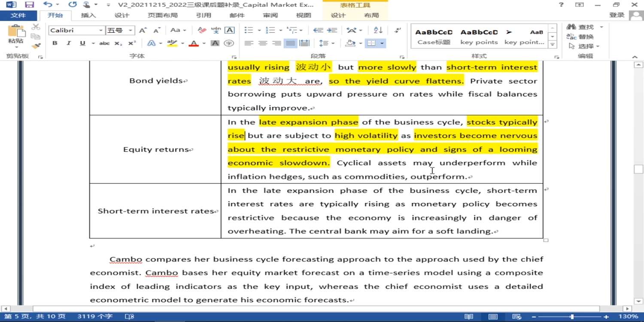Click the zoom slider handle in status bar
Screen dimensions: 644x322
click(572, 317)
